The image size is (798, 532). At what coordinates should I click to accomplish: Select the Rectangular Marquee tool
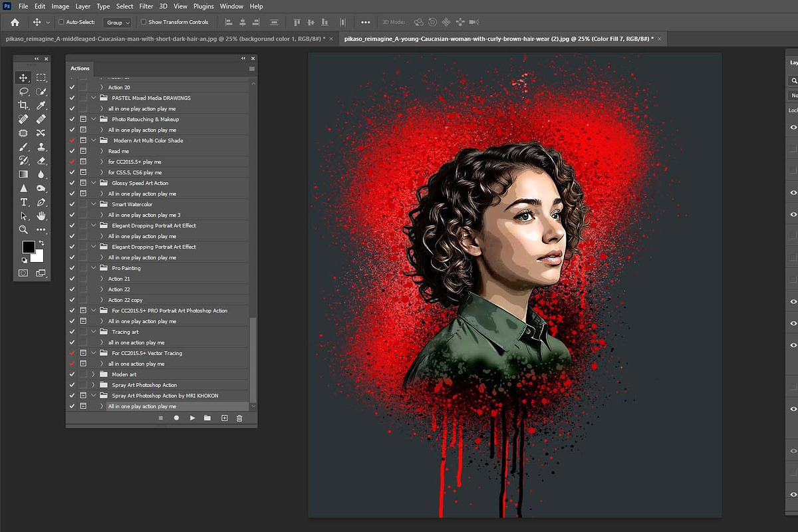coord(41,78)
